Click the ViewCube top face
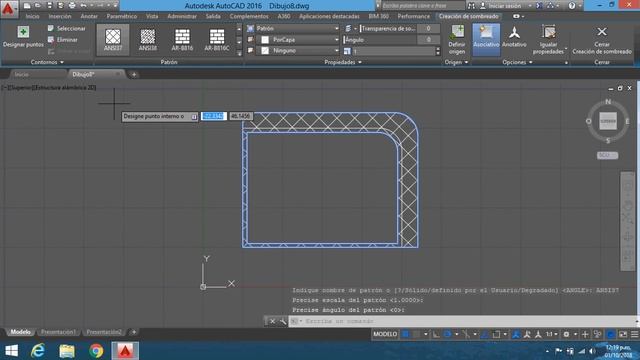 [608, 121]
